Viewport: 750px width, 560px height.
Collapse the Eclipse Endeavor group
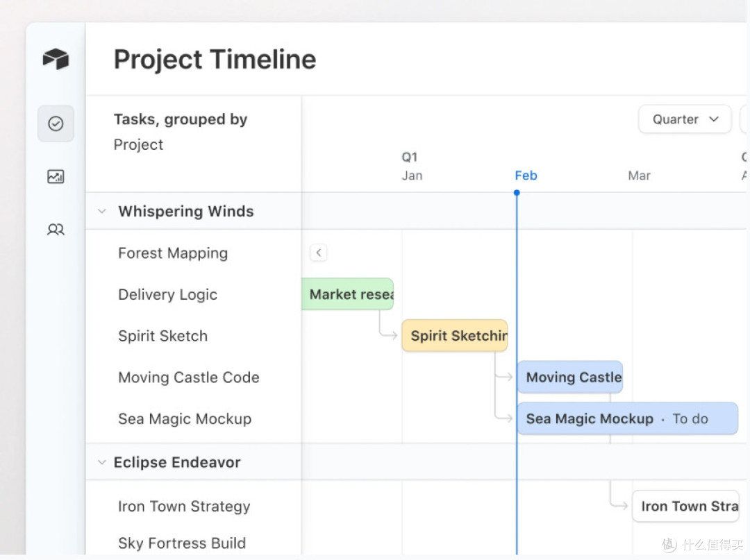pos(101,462)
